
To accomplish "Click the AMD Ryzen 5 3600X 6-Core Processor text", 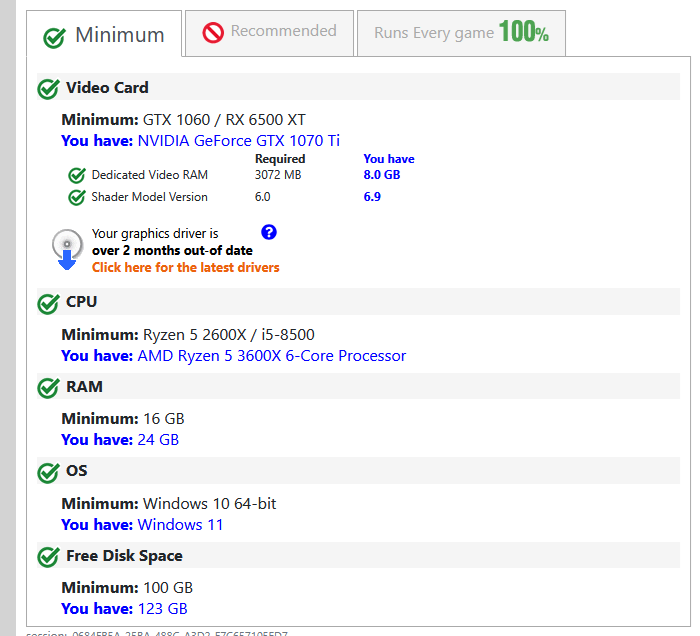I will tap(271, 356).
